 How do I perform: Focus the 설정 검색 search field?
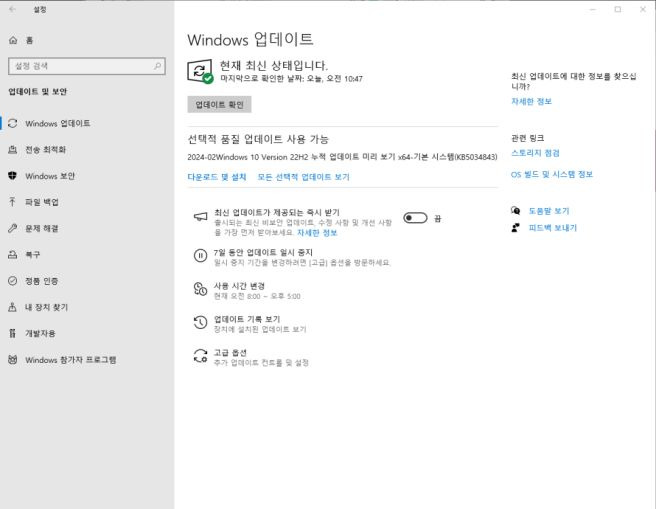[87, 66]
